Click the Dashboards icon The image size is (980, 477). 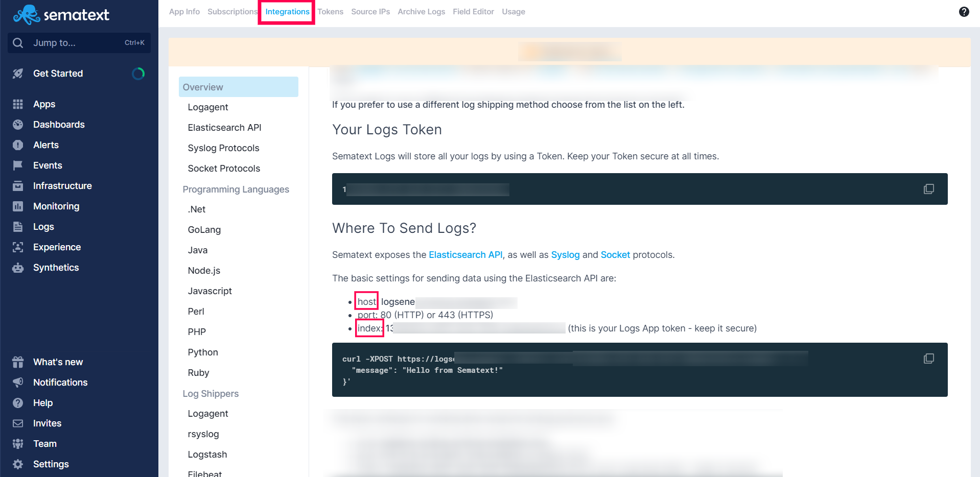coord(18,125)
